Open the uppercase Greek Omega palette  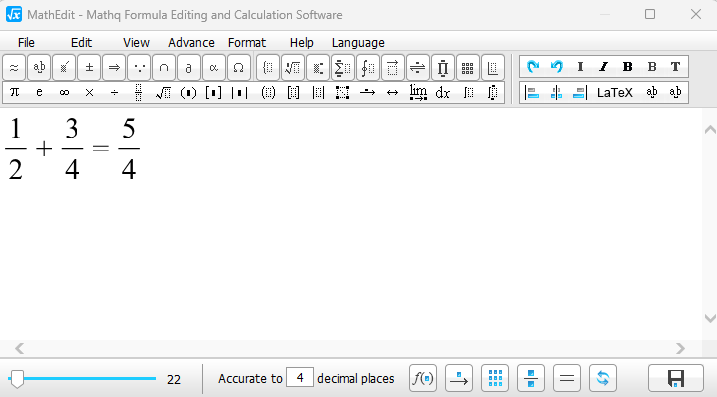tap(238, 68)
